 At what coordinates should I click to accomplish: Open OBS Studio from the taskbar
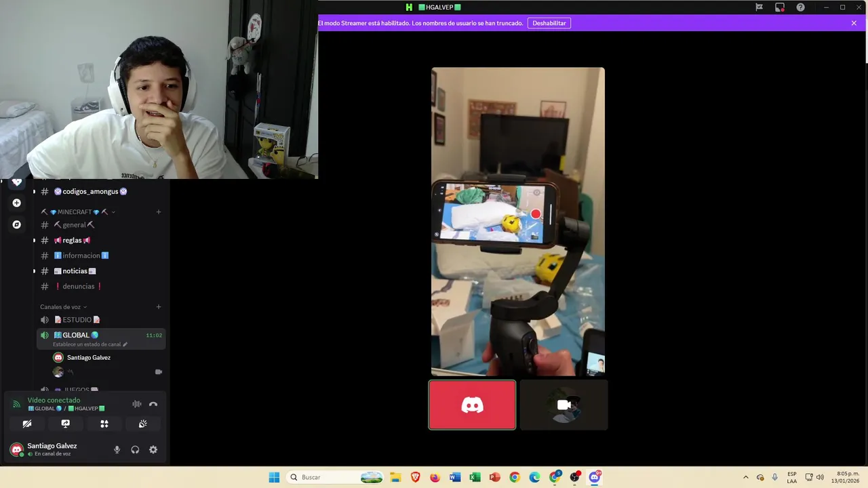(x=574, y=477)
